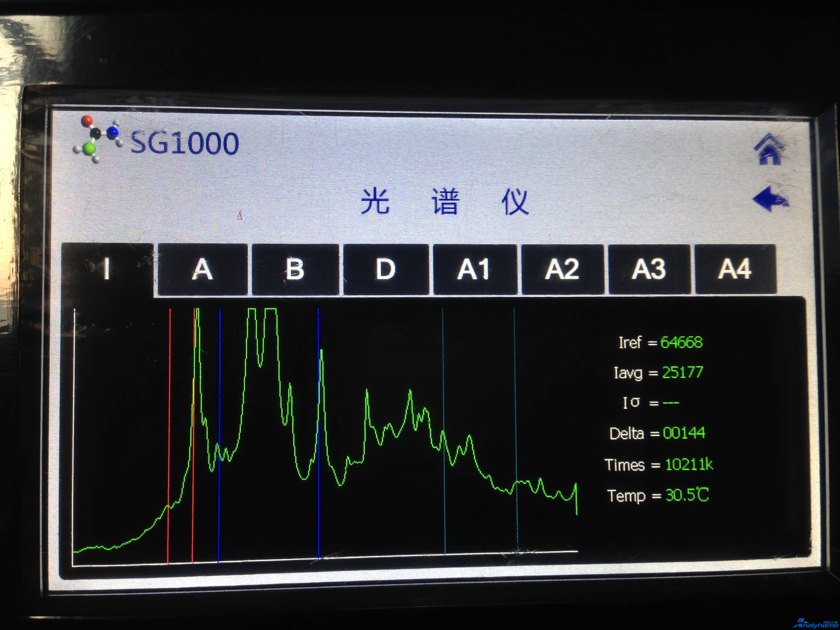Viewport: 840px width, 630px height.
Task: Tap the Delta value 00144
Action: (684, 433)
